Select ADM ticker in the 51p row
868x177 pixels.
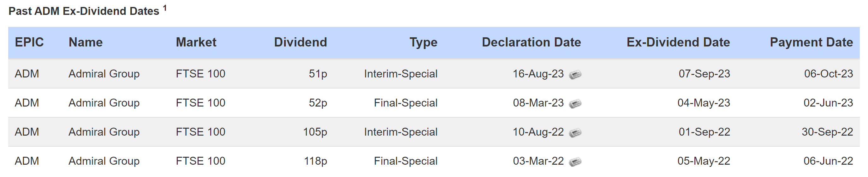point(27,74)
